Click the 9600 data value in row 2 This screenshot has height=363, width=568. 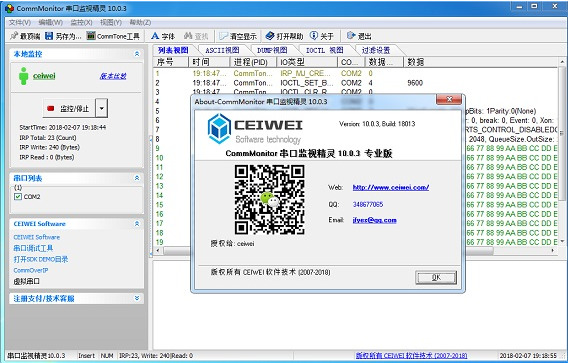tap(415, 83)
